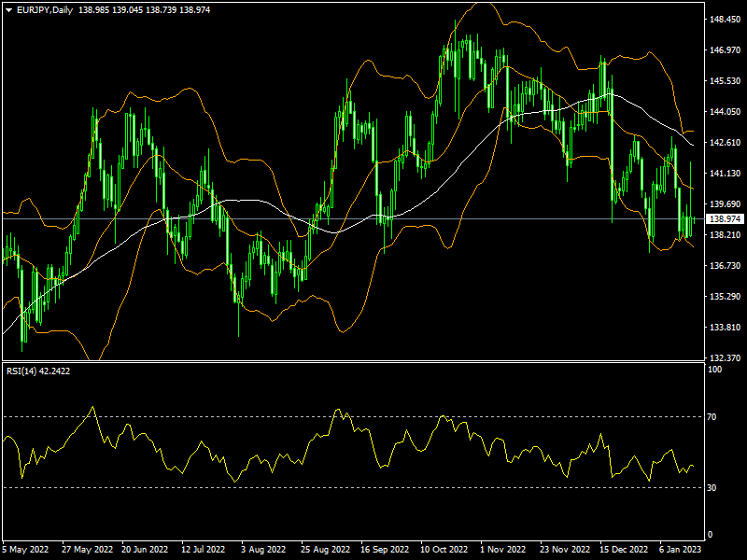Viewport: 747px width, 560px height.
Task: Select the OHLC values 138.985 139.045 138.739 138.974
Action: (x=144, y=10)
